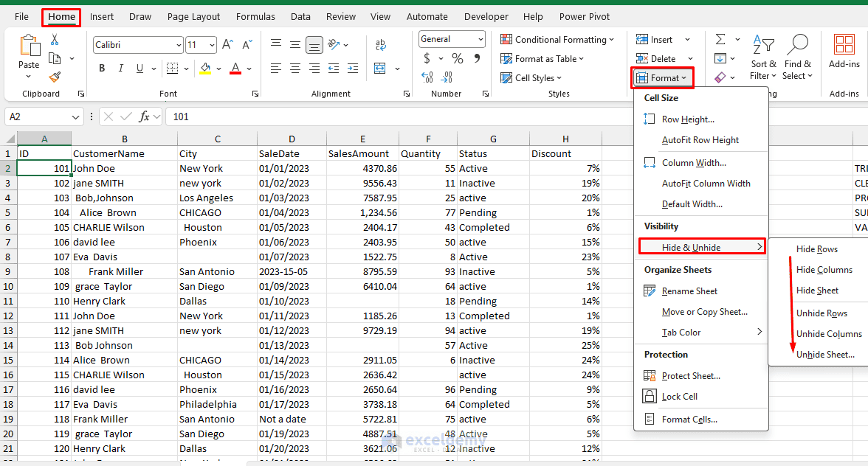Center text horizontally
Screen dimensions: 868x466
[x=295, y=69]
